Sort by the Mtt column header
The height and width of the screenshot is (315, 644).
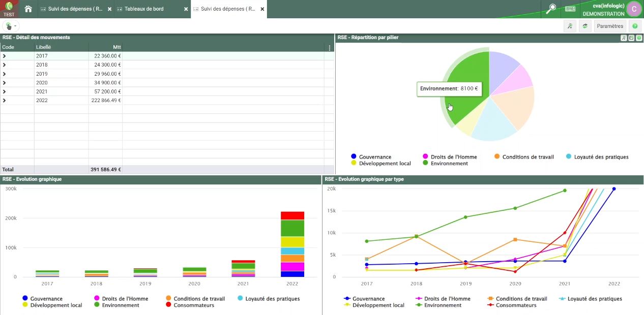[x=105, y=47]
